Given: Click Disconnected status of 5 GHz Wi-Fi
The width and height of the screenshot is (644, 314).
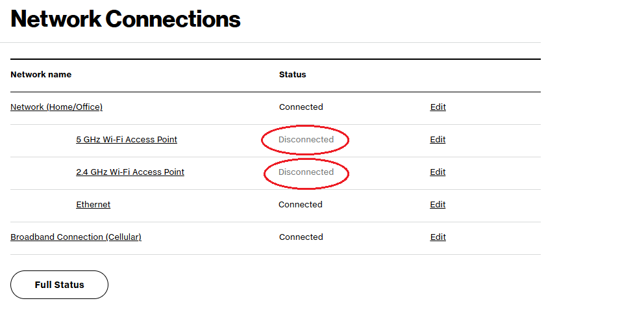Looking at the screenshot, I should coord(306,140).
